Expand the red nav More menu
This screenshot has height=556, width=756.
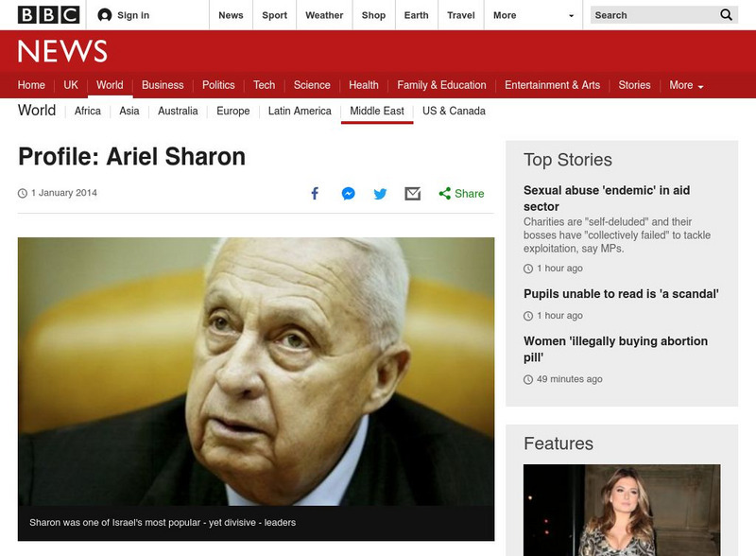coord(686,85)
